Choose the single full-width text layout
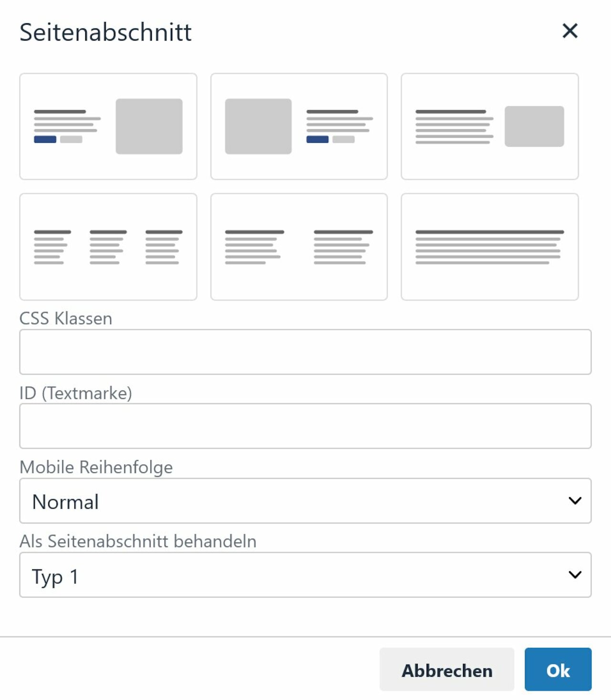611x700 pixels. (490, 247)
